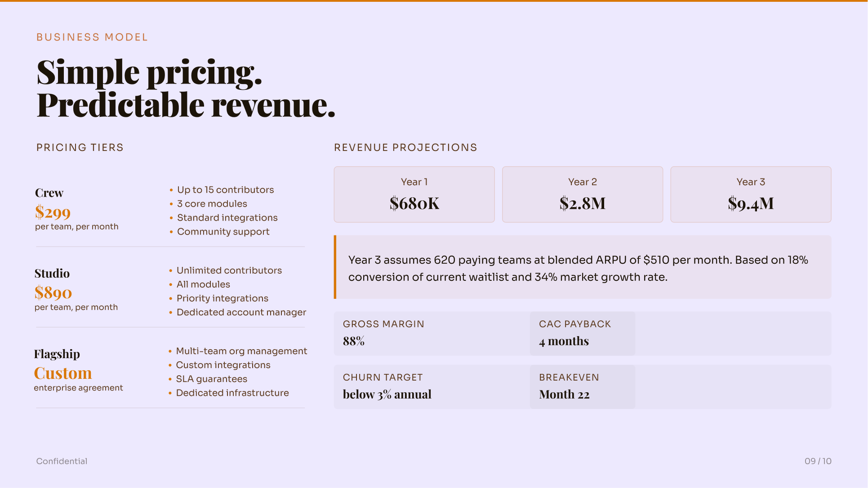Viewport: 868px width, 488px height.
Task: Click the Year 1 $680K revenue card
Action: pos(414,195)
